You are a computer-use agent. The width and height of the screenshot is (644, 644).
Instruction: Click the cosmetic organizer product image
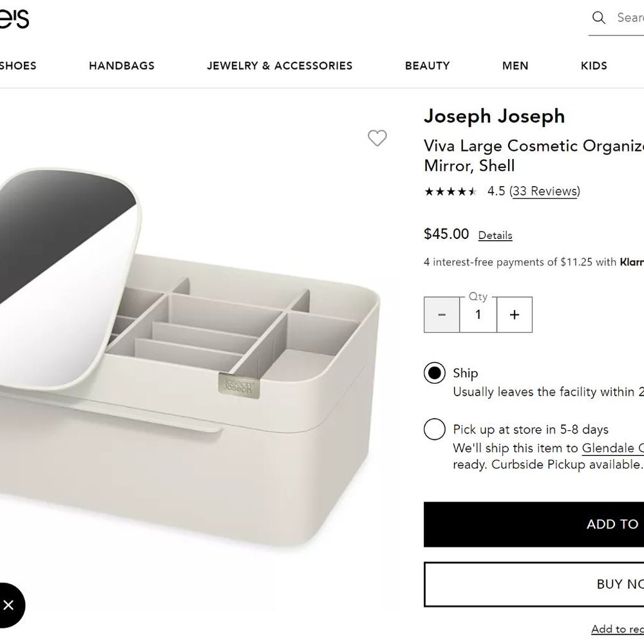click(x=189, y=357)
